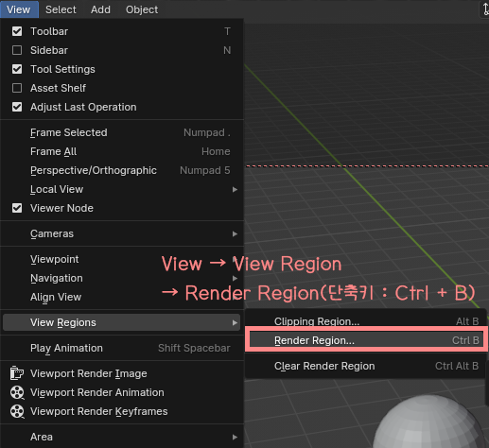Select Clipping Region option

pyautogui.click(x=366, y=321)
